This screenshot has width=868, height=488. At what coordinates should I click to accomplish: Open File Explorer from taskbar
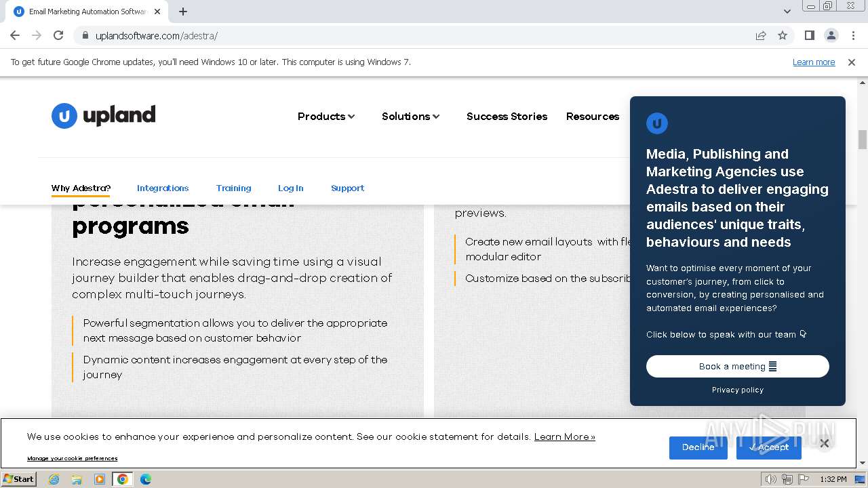pos(77,479)
